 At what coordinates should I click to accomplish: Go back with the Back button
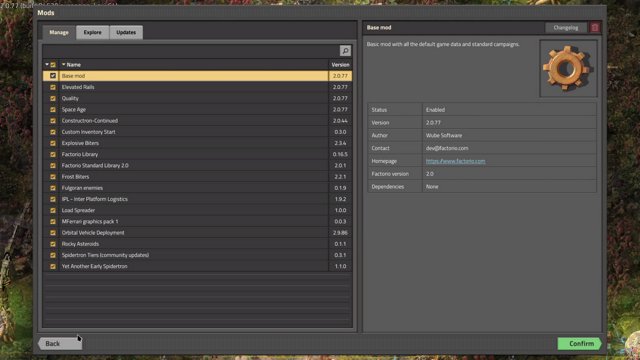point(60,343)
